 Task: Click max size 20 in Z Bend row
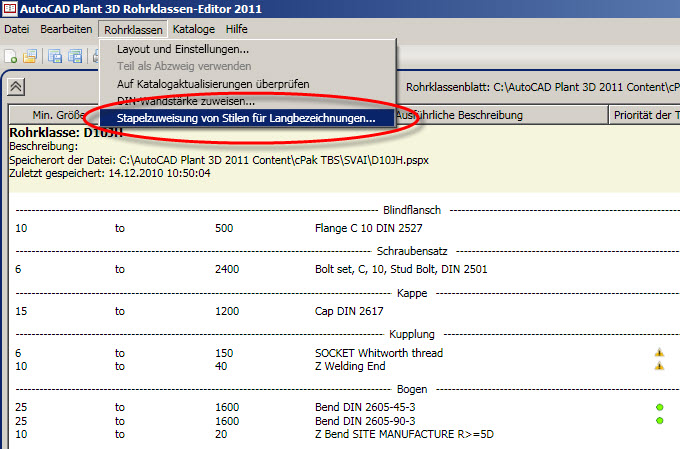[x=221, y=434]
